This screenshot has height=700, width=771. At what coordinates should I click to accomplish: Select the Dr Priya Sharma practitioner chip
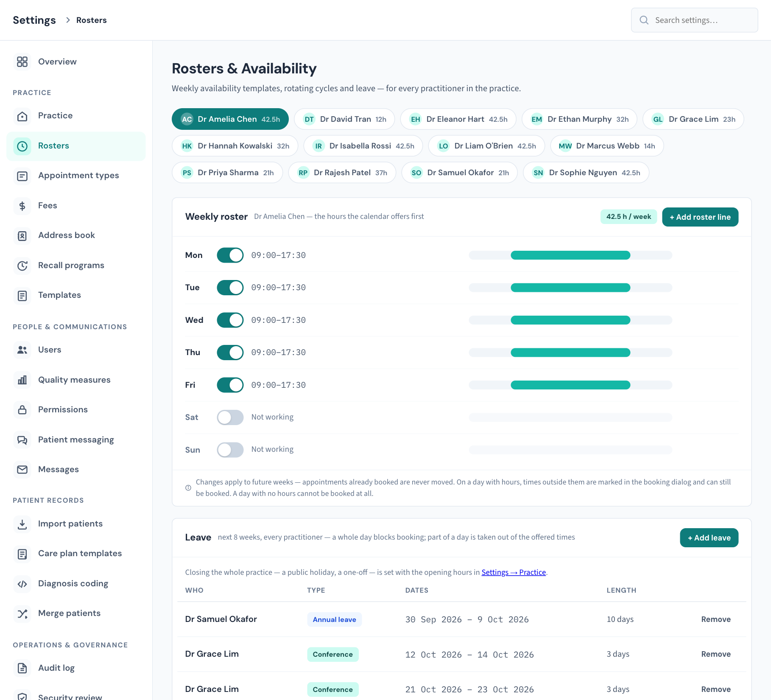pyautogui.click(x=227, y=173)
